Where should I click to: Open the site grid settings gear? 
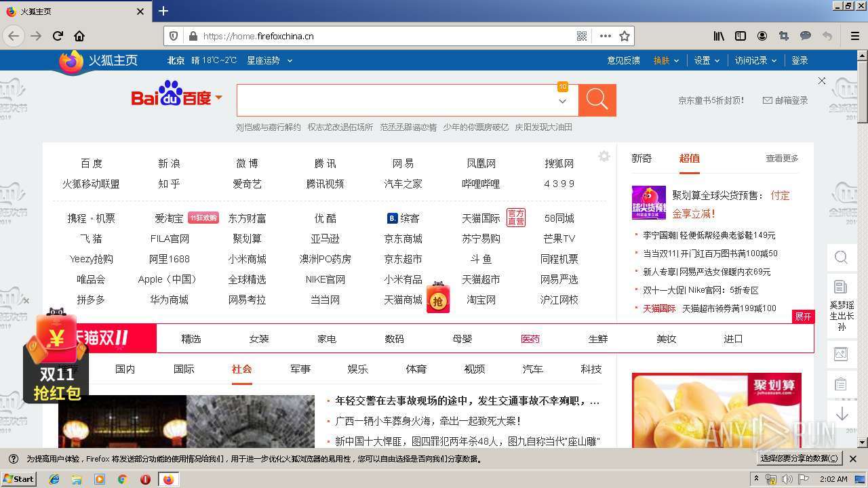coord(604,157)
